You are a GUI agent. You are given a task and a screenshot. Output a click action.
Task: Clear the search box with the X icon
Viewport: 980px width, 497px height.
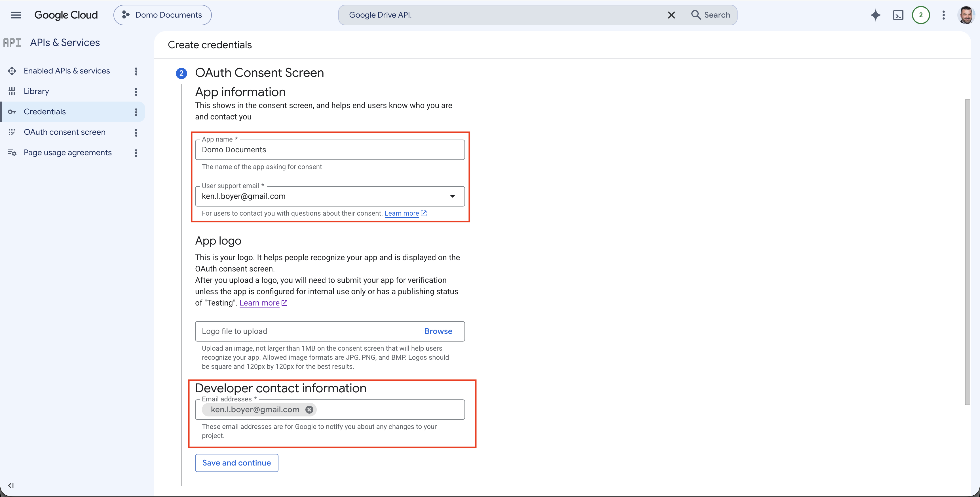671,15
